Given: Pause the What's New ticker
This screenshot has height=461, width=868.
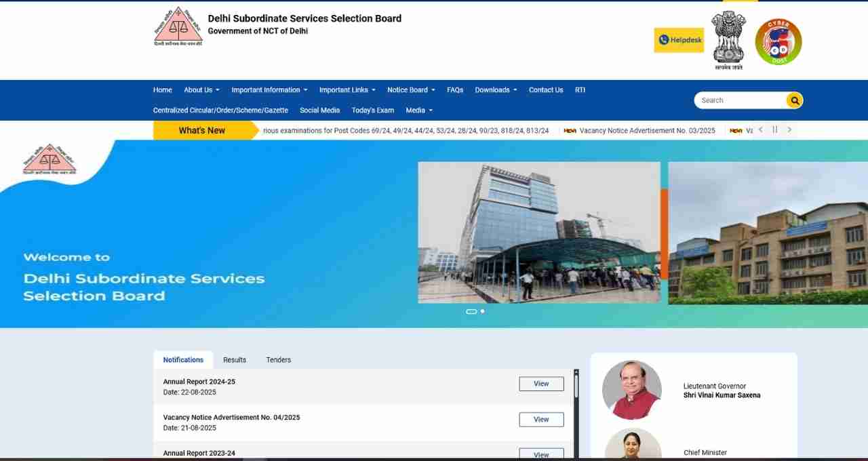Looking at the screenshot, I should (x=775, y=129).
